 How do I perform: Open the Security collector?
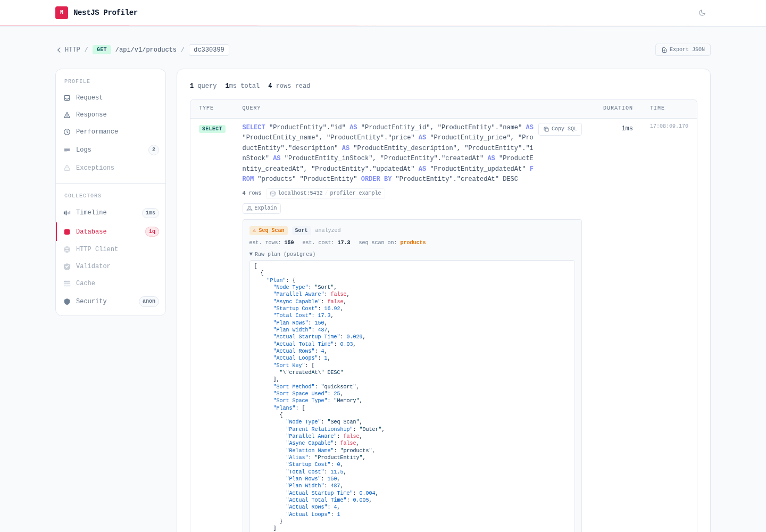pos(111,302)
